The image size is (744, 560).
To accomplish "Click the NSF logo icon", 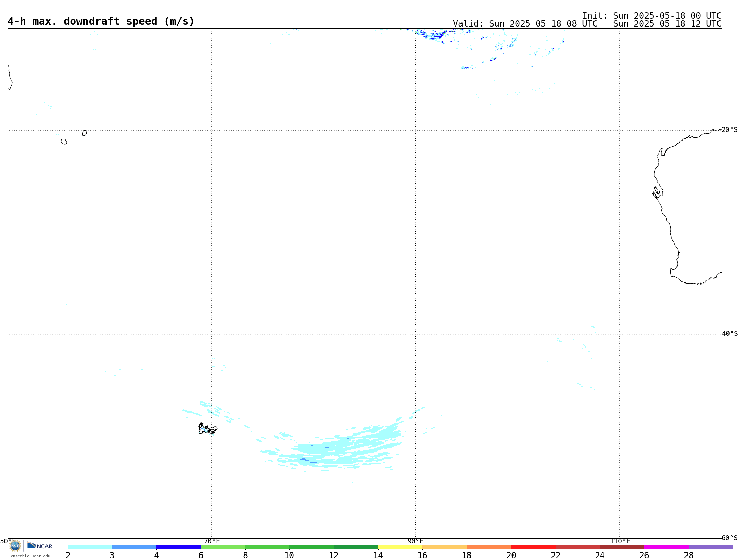I will [x=15, y=546].
